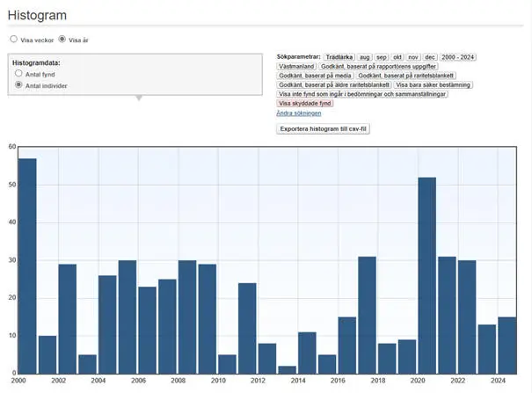Screen dimensions: 532x393
Task: Click the 'Godkänt, baserat på rapportörens uppgifter' tag
Action: pos(379,66)
